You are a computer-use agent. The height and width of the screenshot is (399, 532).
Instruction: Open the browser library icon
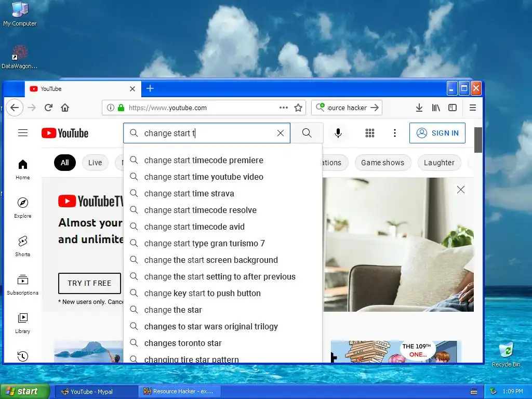[436, 108]
